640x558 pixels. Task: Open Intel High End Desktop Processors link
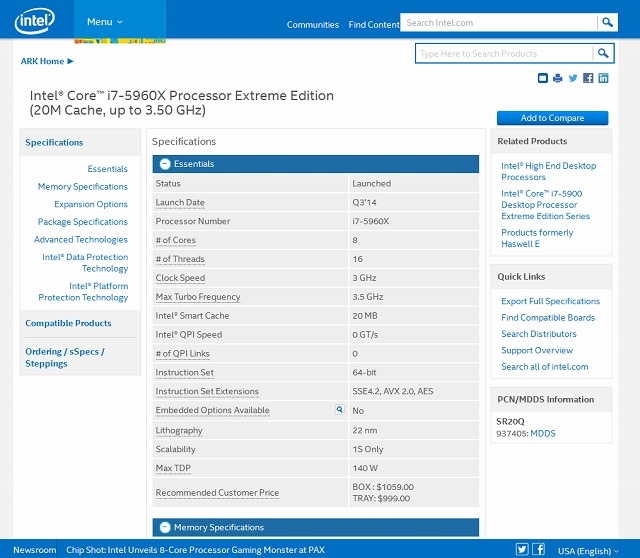point(549,171)
